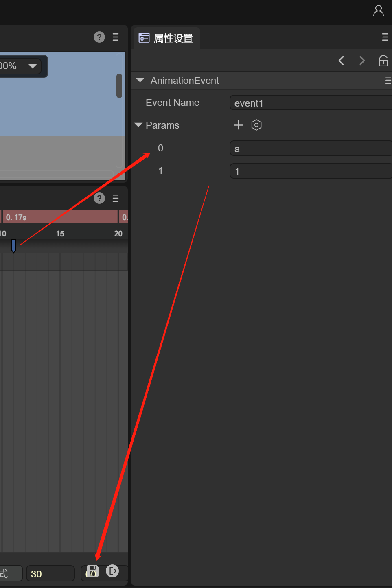Click the frame rate field showing 30

click(x=50, y=574)
